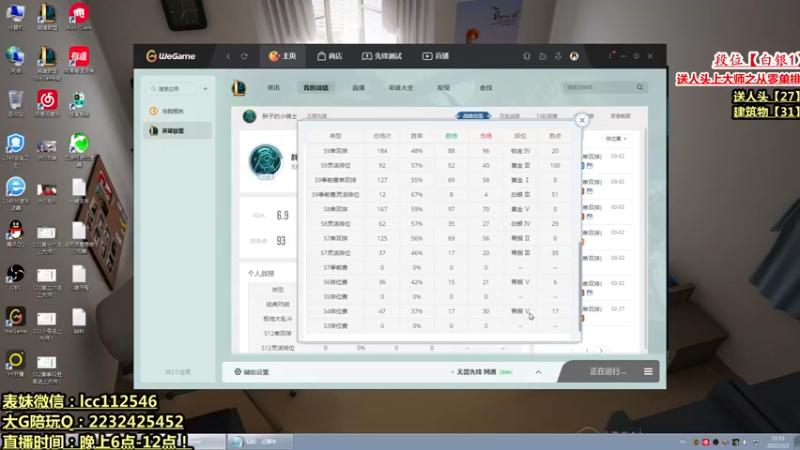800x450 pixels.
Task: Open the WeGame 主页 home tab
Action: tap(283, 56)
